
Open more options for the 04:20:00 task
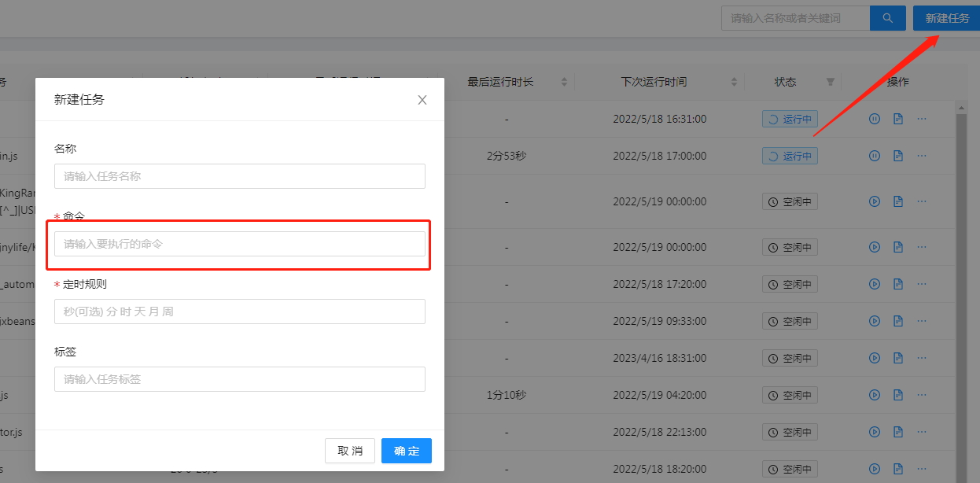[922, 395]
